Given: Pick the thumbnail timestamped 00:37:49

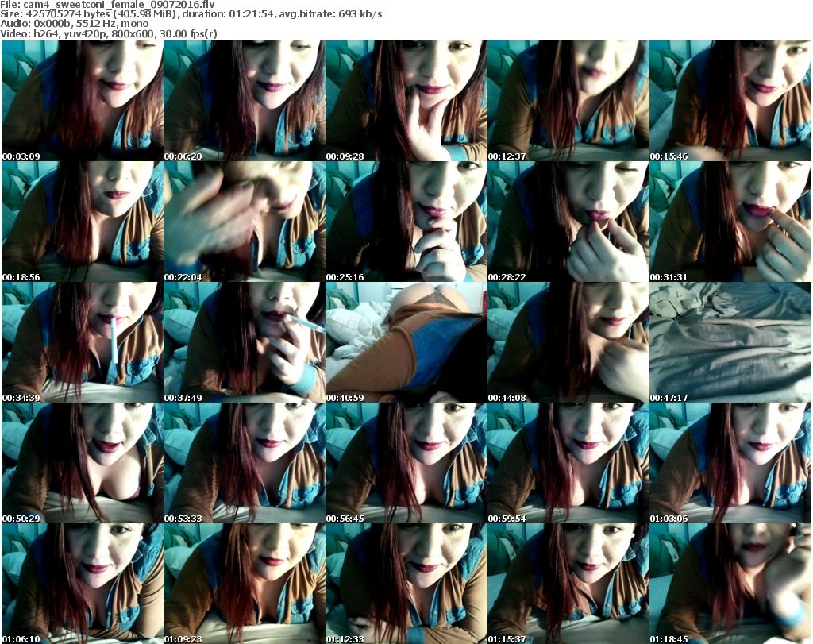Looking at the screenshot, I should tap(245, 342).
